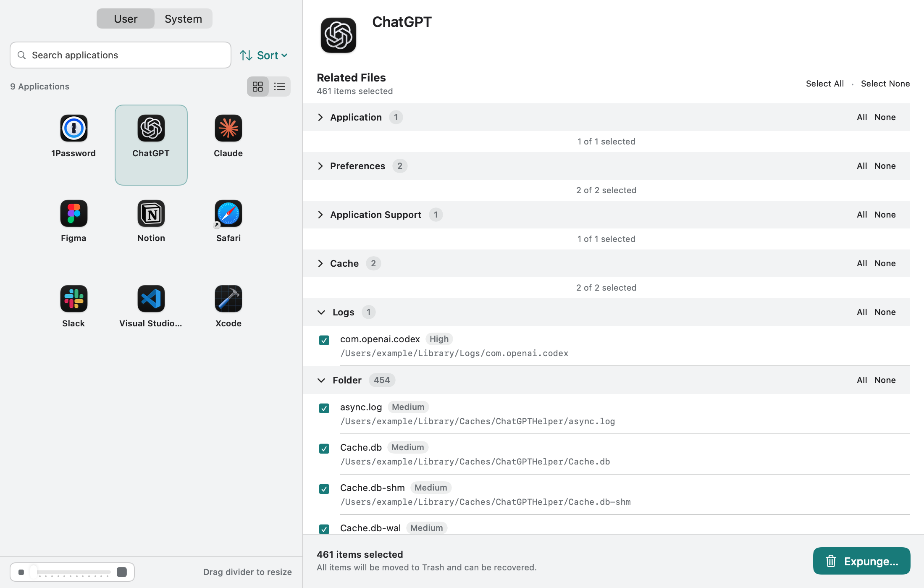The height and width of the screenshot is (588, 924).
Task: Click Select All related files
Action: [825, 84]
